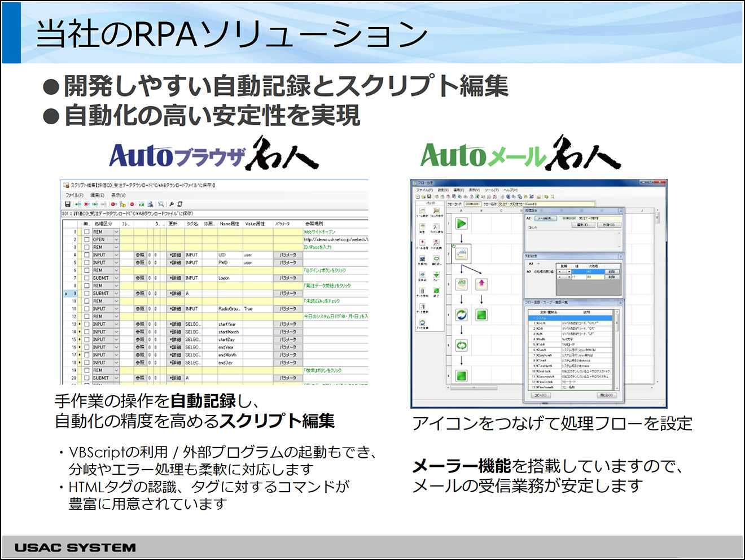745x560 pixels.
Task: Click the 詳細 button on row 7
Action: (x=176, y=278)
